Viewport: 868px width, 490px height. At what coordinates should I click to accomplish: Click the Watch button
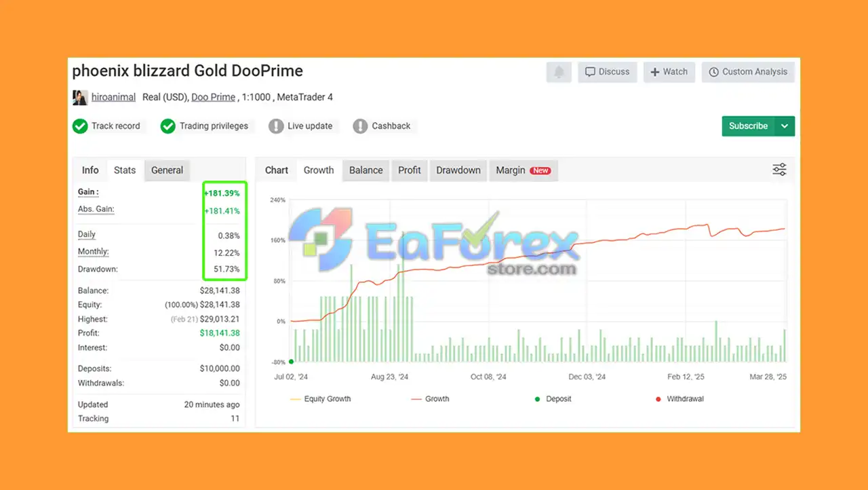click(x=669, y=72)
